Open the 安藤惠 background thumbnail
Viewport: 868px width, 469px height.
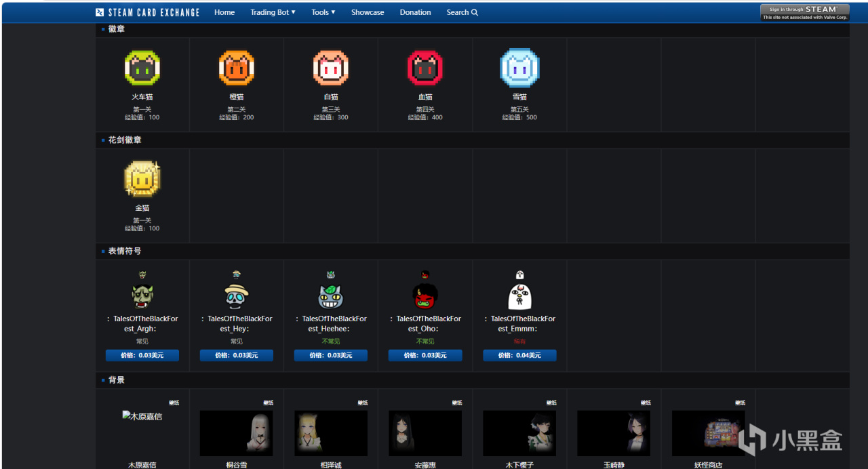[x=425, y=433]
